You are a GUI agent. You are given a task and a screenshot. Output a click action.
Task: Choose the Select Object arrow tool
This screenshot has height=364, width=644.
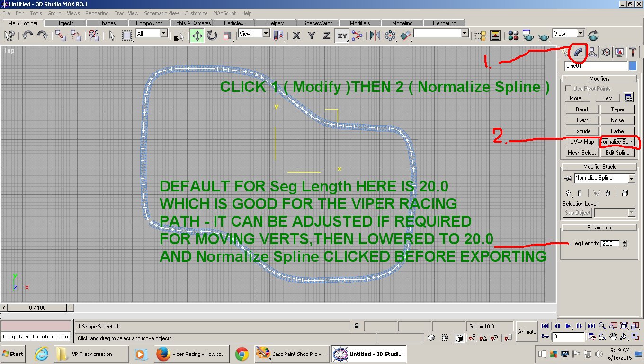(x=112, y=36)
